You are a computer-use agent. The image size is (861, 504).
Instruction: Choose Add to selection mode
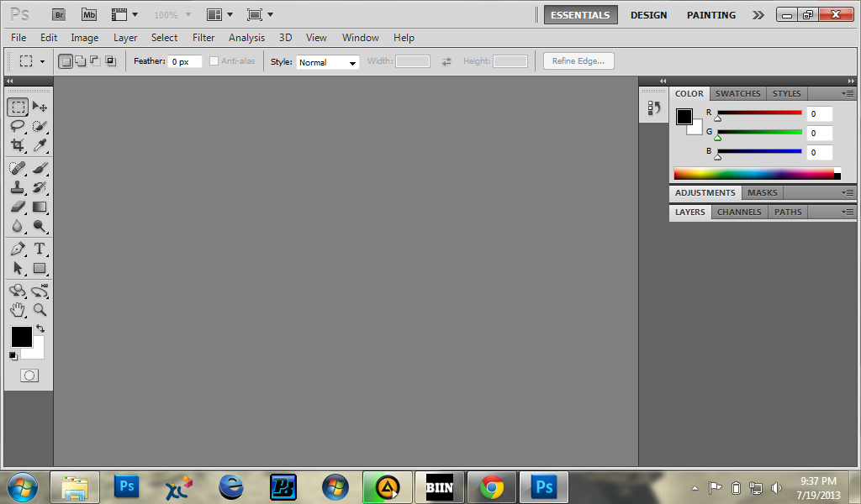tap(80, 60)
